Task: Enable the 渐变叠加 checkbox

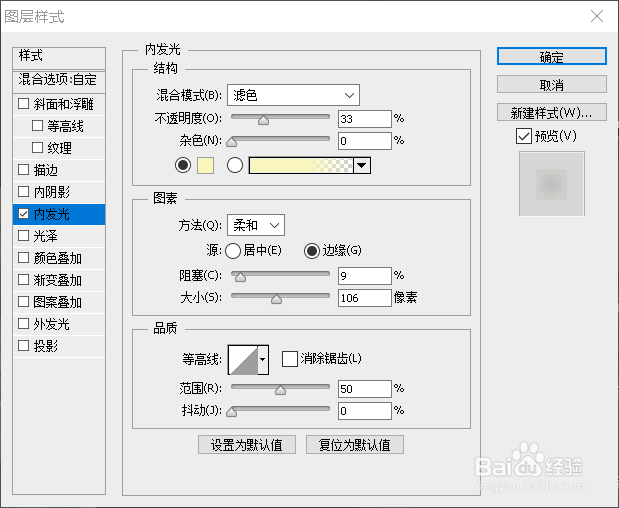Action: 24,280
